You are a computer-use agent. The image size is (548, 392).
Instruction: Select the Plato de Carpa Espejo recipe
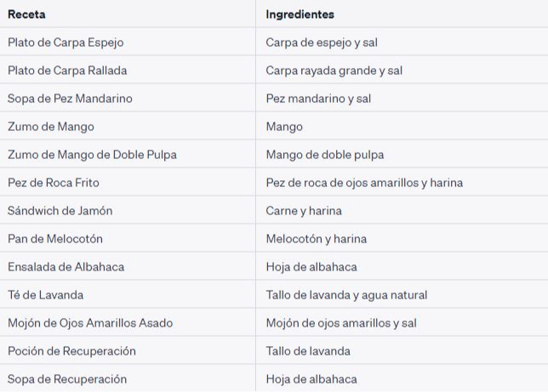click(x=66, y=43)
